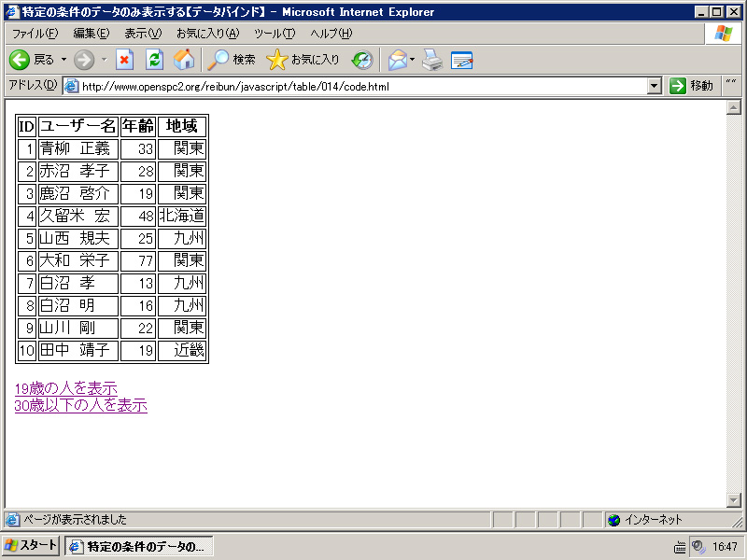Click the Mail envelope toolbar icon
This screenshot has width=747, height=560.
(398, 60)
